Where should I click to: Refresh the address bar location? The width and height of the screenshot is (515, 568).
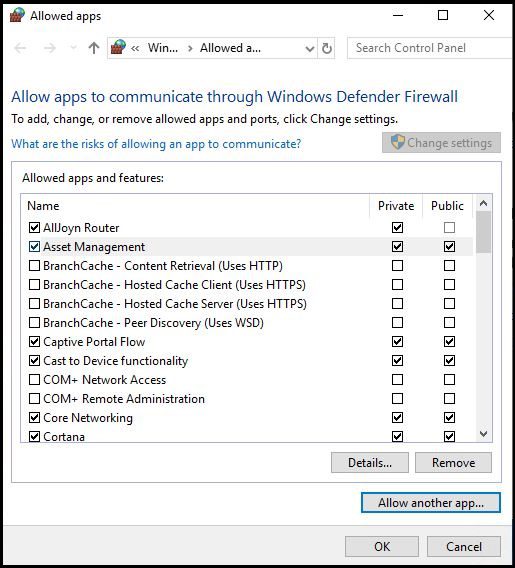[x=327, y=48]
